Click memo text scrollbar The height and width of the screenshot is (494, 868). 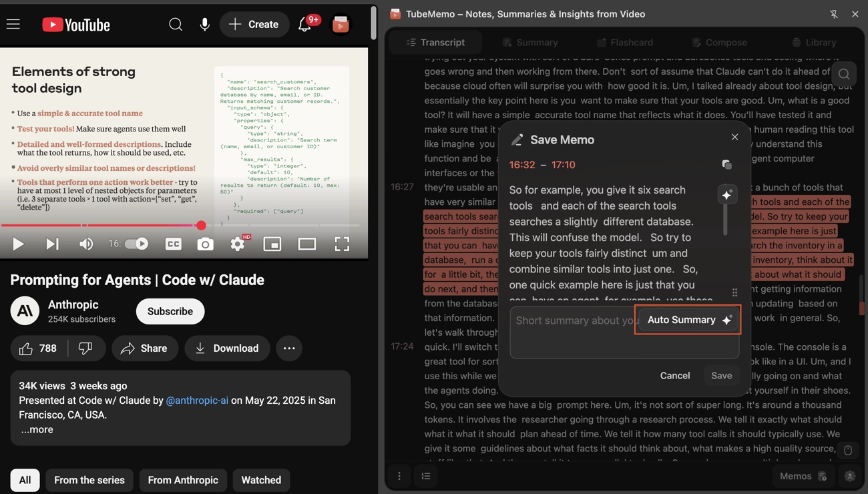pos(725,220)
